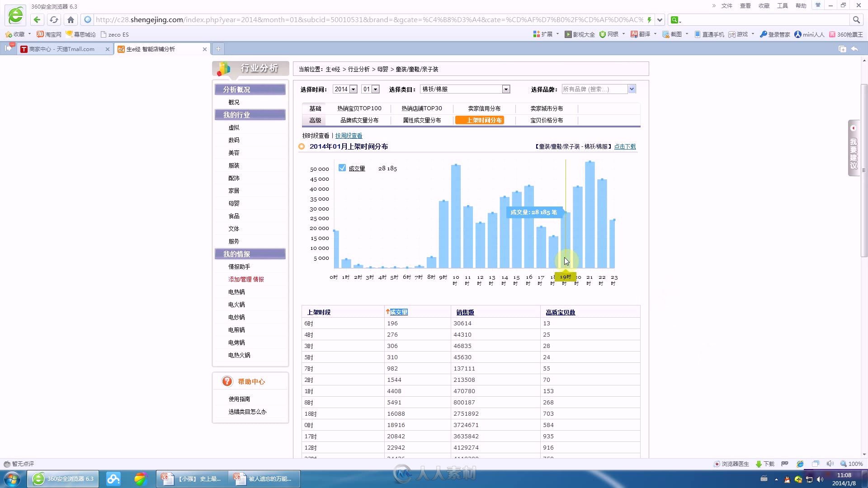This screenshot has height=488, width=868.
Task: Click the skin shirt icon in the title bar
Action: 818,5
